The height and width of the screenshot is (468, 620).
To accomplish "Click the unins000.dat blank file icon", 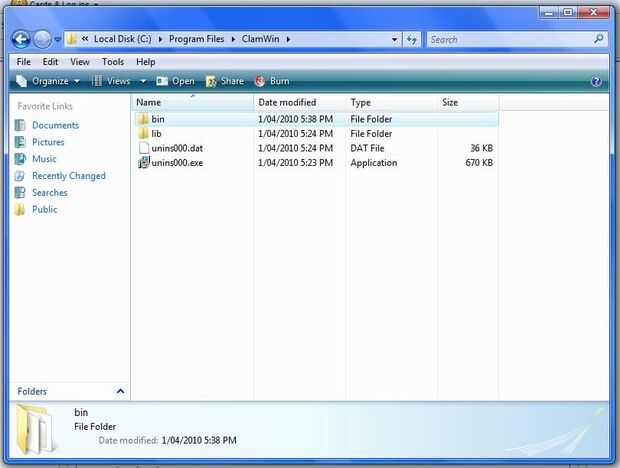I will click(144, 148).
